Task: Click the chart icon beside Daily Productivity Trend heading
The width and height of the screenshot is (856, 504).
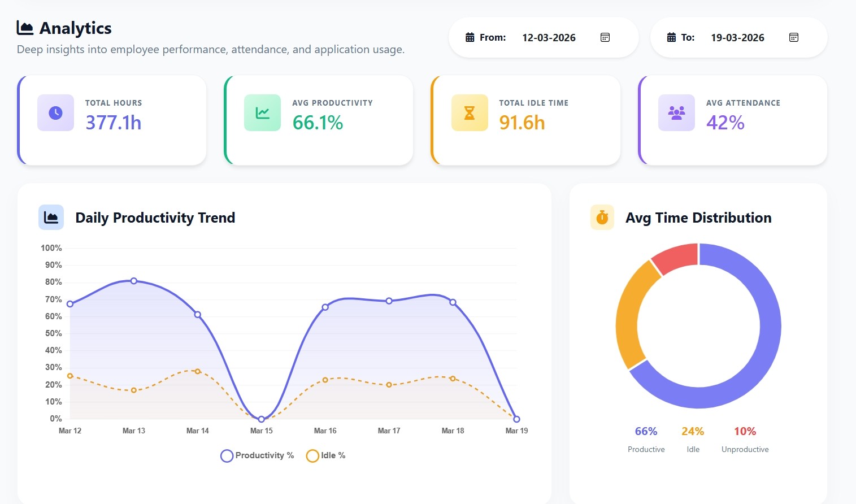Action: coord(51,217)
